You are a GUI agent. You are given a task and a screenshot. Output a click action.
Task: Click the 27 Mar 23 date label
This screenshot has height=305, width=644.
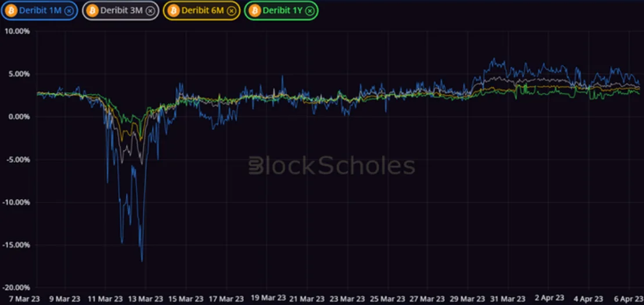click(x=428, y=299)
